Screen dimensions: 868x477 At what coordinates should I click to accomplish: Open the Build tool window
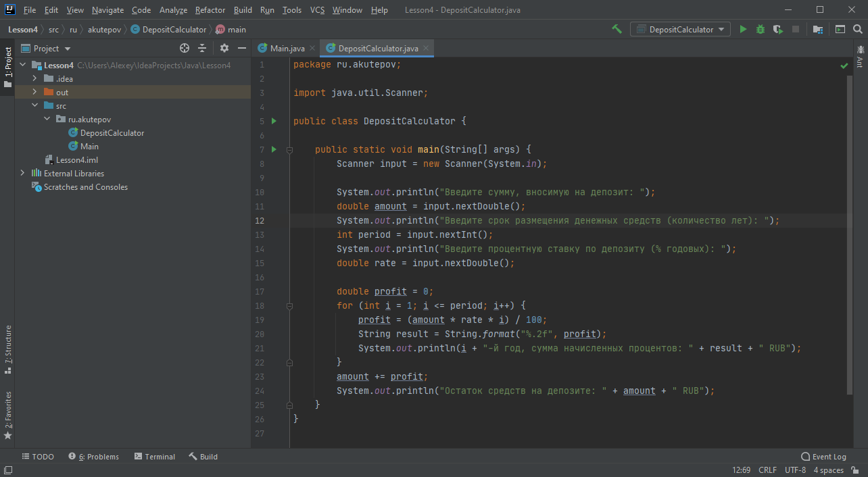(x=203, y=457)
